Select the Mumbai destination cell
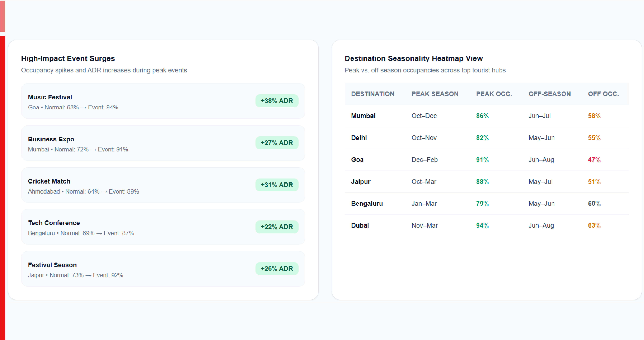This screenshot has width=644, height=340. [x=363, y=116]
